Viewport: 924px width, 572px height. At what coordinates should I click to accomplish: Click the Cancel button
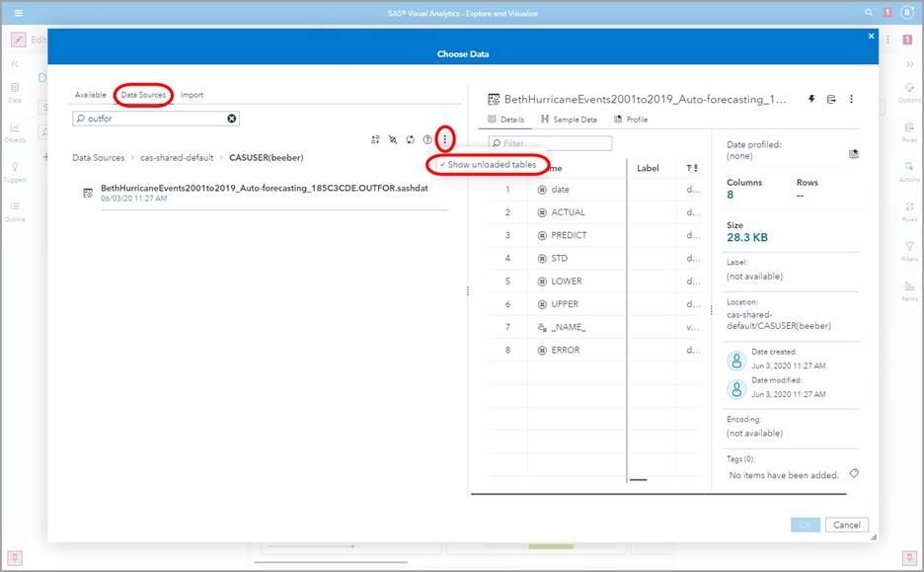click(x=847, y=525)
